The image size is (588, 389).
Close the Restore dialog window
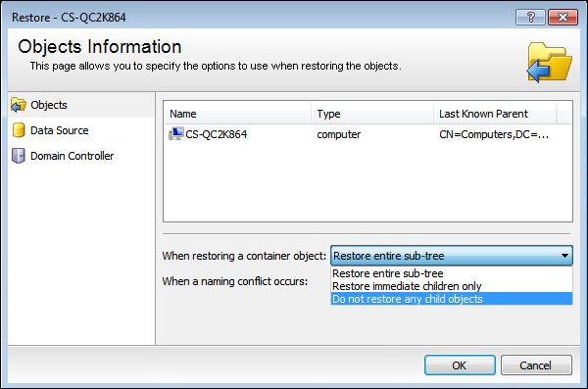coord(563,18)
